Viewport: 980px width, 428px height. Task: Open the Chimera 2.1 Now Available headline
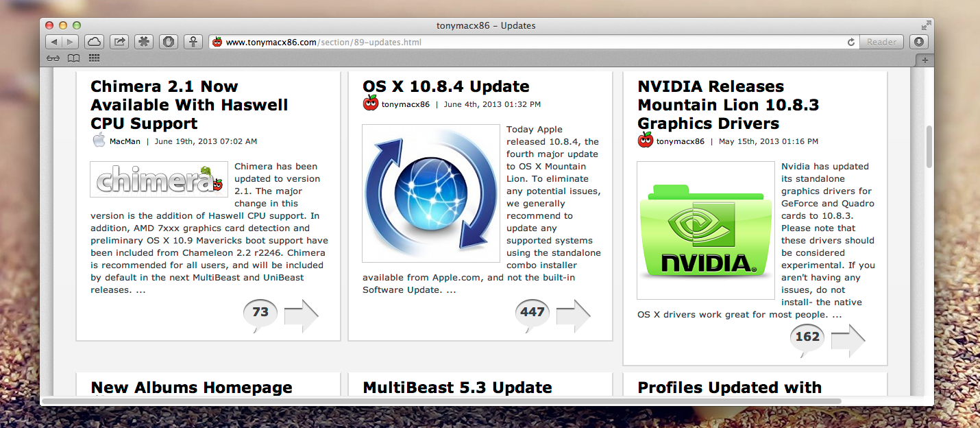click(189, 105)
